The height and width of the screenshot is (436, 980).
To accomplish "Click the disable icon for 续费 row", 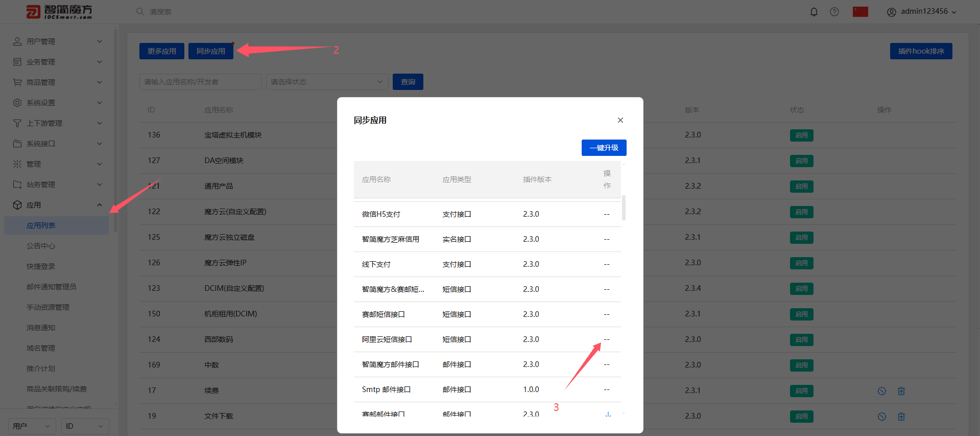I will 882,391.
